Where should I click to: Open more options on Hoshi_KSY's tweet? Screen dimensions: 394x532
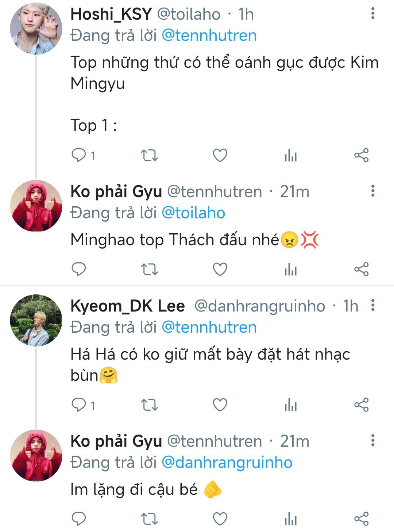click(372, 13)
